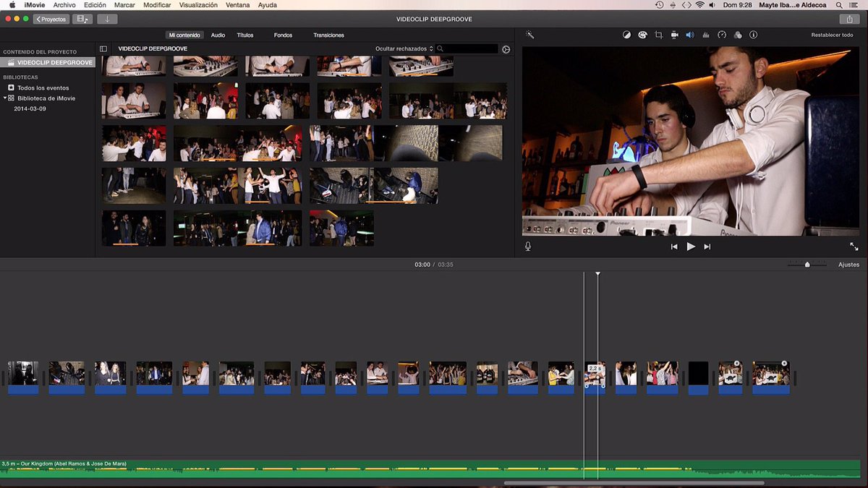Select the 2014-03-09 event
868x488 pixels.
pos(30,108)
